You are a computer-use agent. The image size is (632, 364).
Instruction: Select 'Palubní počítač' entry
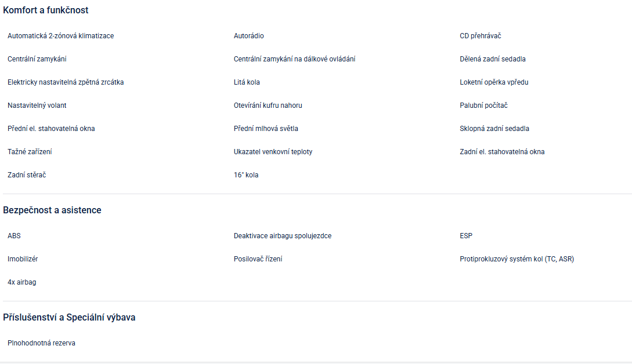[483, 105]
